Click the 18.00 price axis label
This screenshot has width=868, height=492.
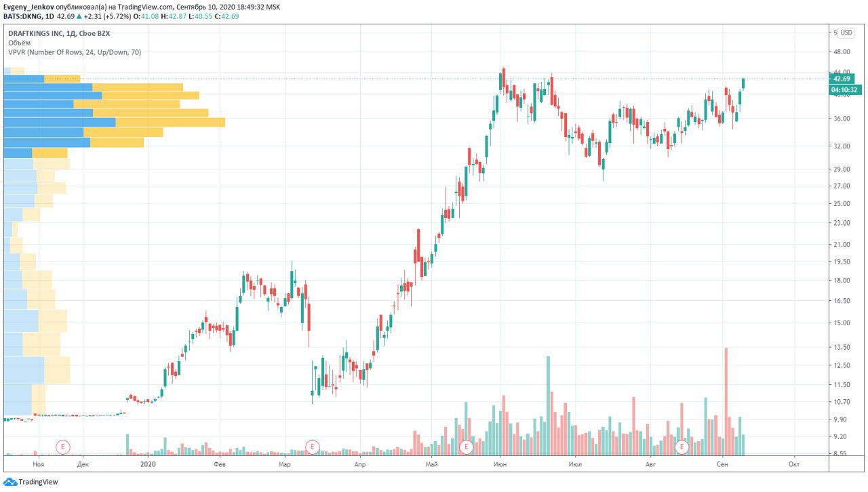[842, 280]
